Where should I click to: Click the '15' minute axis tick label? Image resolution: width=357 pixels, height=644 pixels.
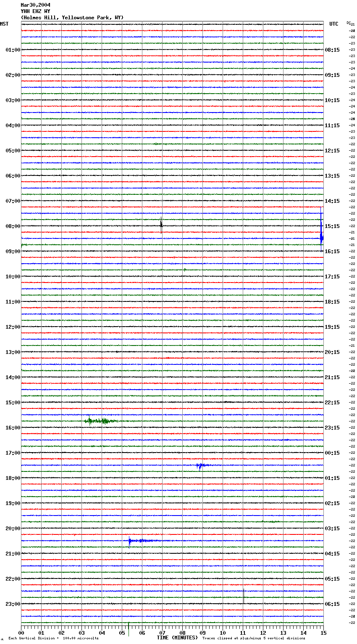click(323, 633)
